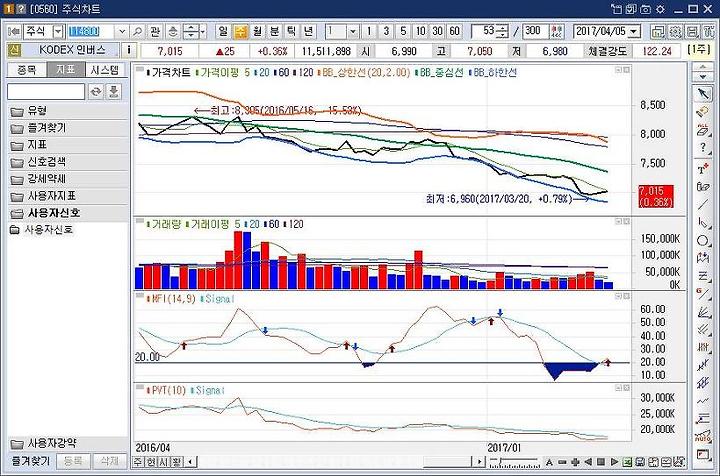Open the period multiplier '1' dropdown

click(353, 31)
